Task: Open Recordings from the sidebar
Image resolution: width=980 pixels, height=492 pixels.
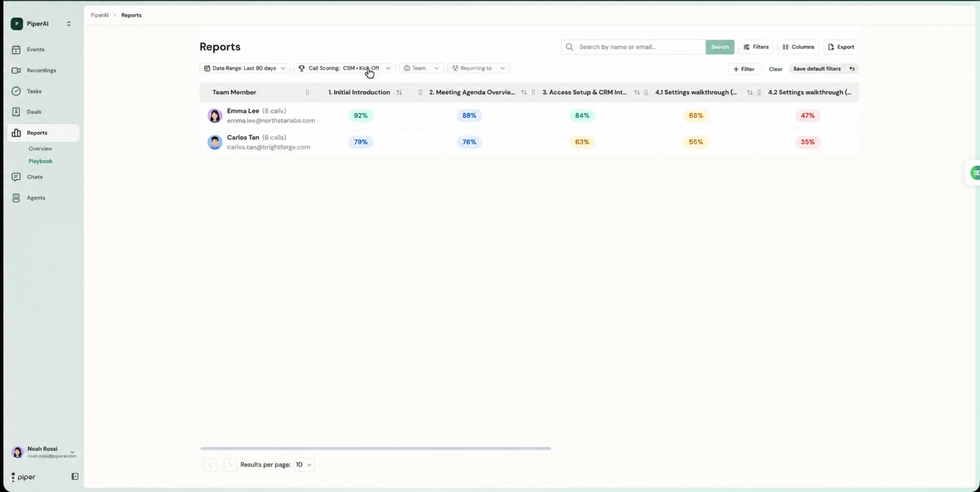Action: tap(43, 71)
